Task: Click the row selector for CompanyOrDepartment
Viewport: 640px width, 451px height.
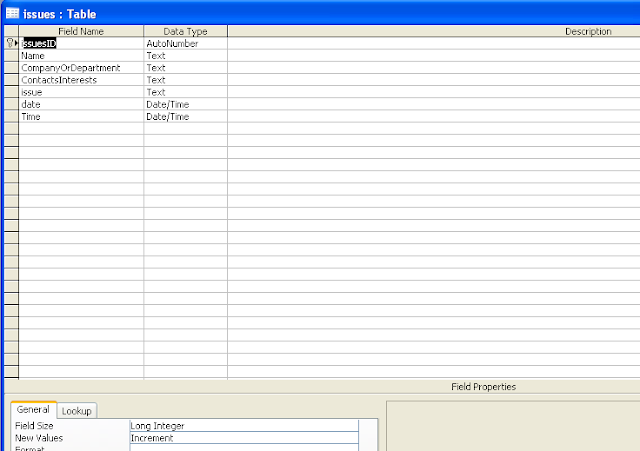Action: click(11, 68)
